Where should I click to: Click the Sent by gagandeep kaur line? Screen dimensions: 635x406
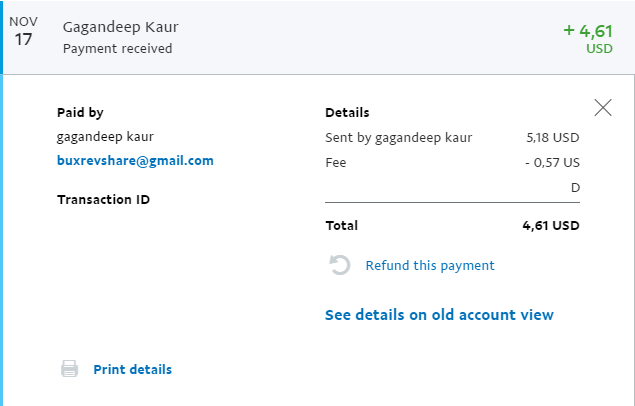[398, 138]
